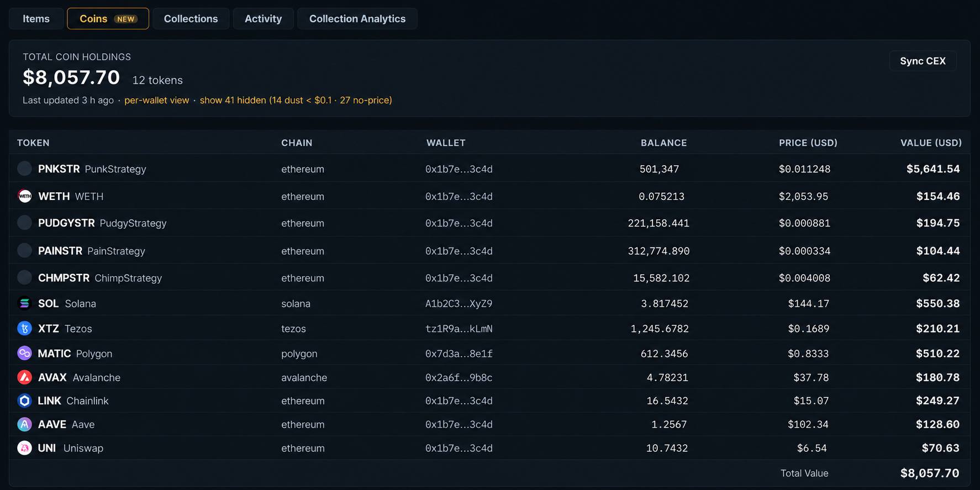980x490 pixels.
Task: Click the AAVE balance 1.2567
Action: 669,424
